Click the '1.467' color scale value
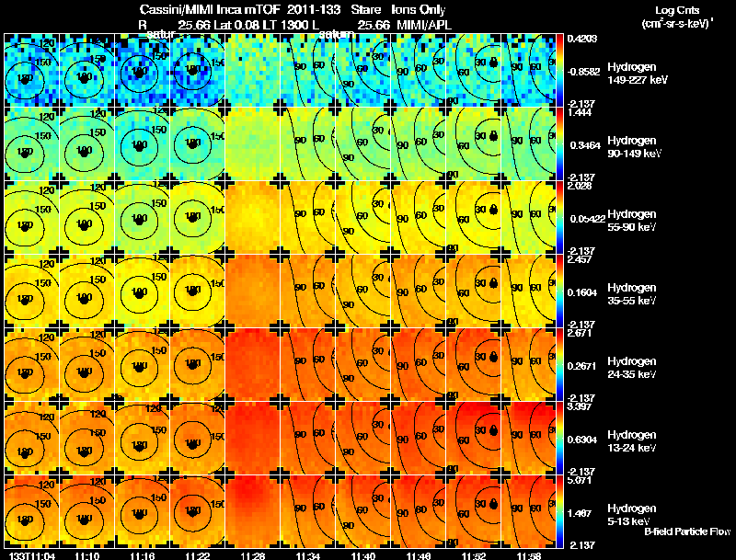This screenshot has width=736, height=560. pos(580,514)
